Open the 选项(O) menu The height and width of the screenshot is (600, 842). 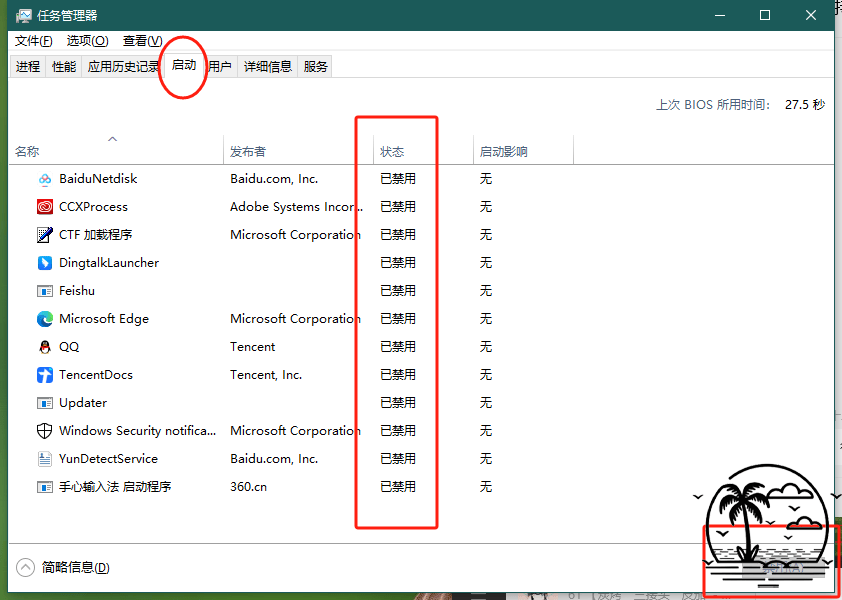pos(88,41)
